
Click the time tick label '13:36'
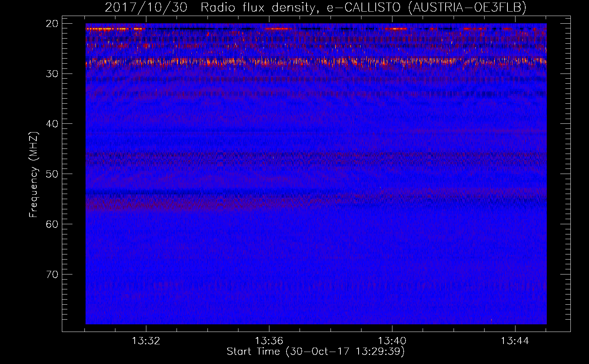269,341
